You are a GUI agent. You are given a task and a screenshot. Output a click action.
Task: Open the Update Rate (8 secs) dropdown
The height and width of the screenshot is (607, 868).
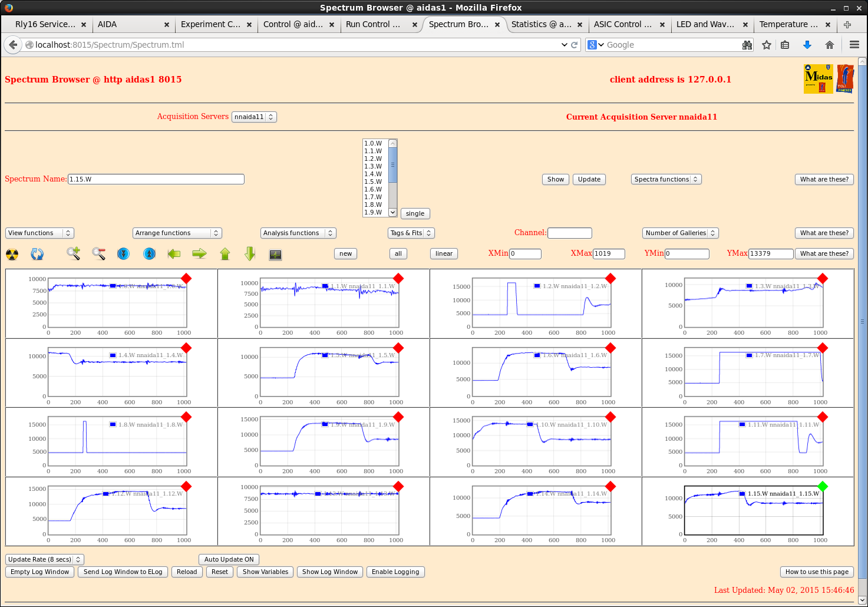pyautogui.click(x=45, y=559)
